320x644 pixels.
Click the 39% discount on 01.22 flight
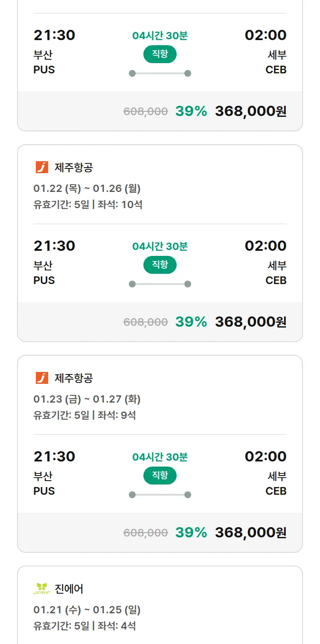click(191, 322)
